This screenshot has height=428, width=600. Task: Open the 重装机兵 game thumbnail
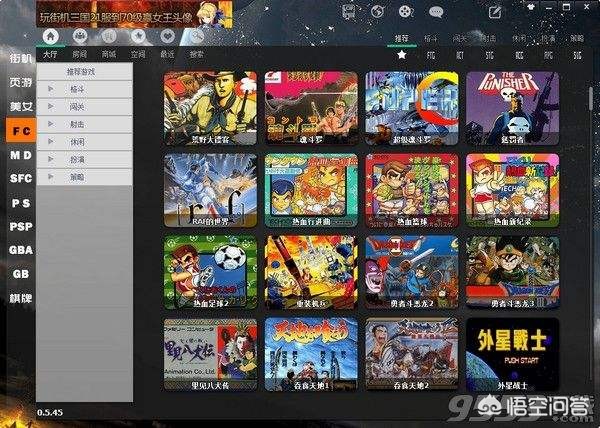311,272
